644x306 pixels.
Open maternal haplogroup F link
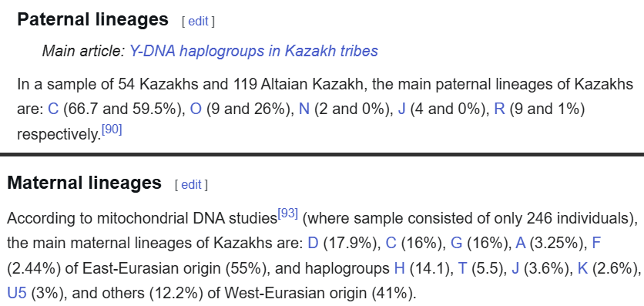pyautogui.click(x=596, y=244)
